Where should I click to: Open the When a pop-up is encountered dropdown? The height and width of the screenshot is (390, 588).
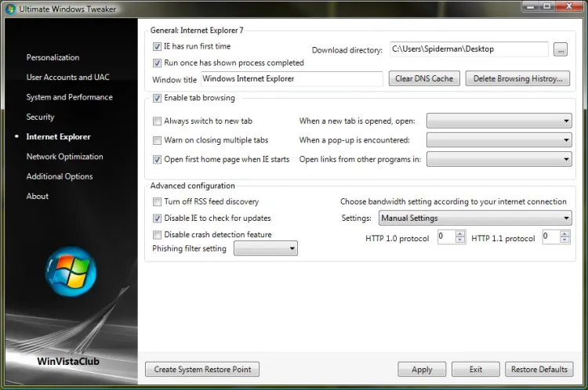click(499, 140)
